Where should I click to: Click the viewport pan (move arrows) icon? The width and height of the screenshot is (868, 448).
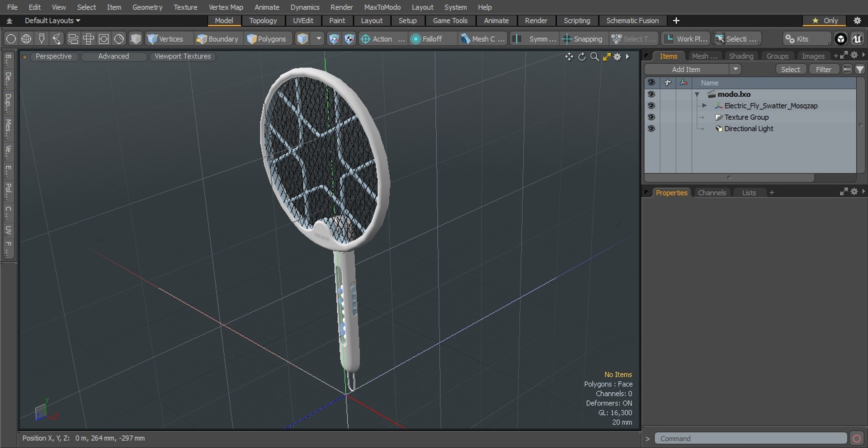pos(569,57)
